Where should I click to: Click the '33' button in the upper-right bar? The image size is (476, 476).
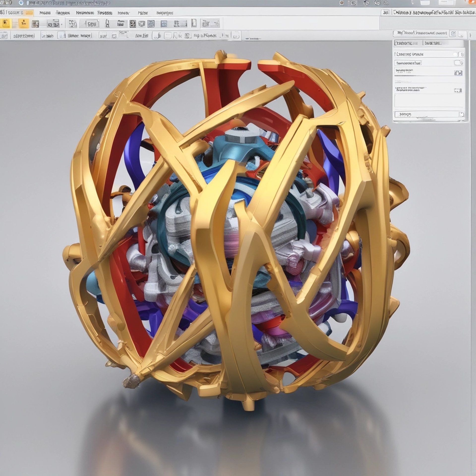(x=386, y=13)
